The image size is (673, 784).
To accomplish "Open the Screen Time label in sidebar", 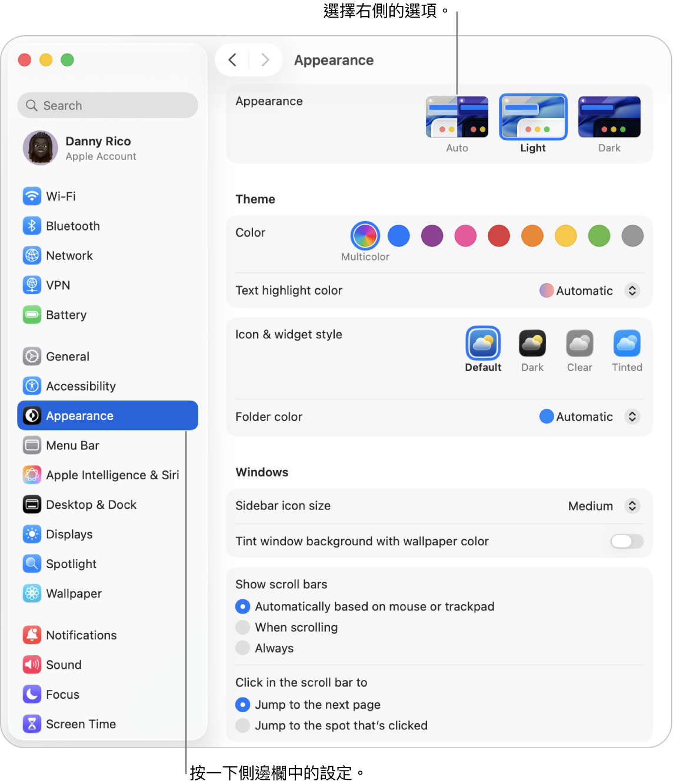I will 81,724.
